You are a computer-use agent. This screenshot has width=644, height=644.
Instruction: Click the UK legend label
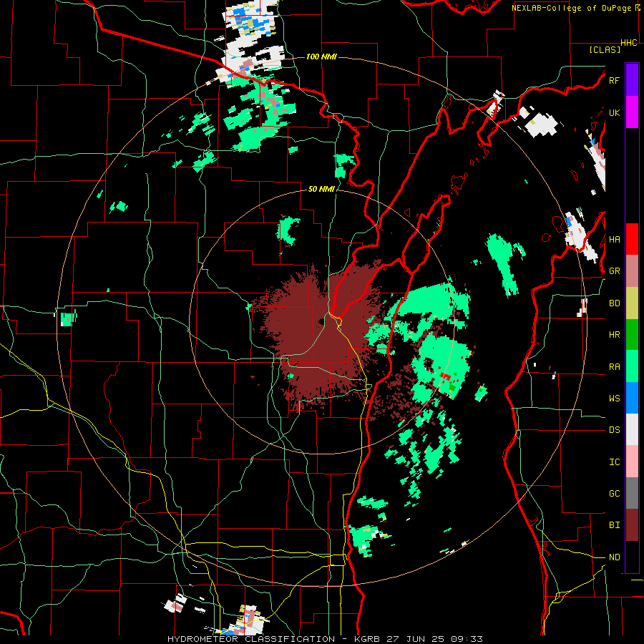pos(614,112)
